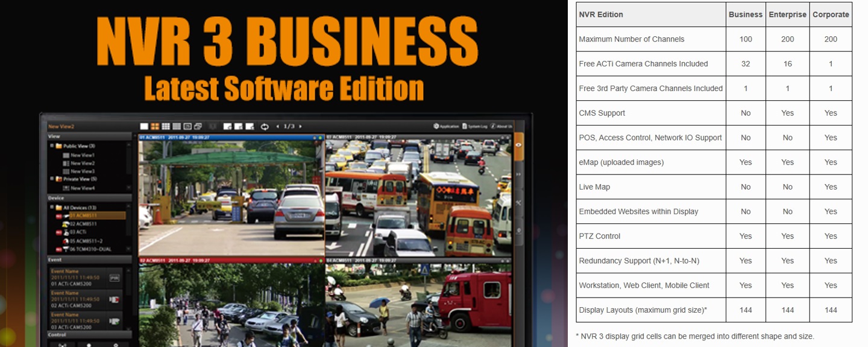Image resolution: width=868 pixels, height=347 pixels.
Task: Open the Application menu button
Action: 446,126
